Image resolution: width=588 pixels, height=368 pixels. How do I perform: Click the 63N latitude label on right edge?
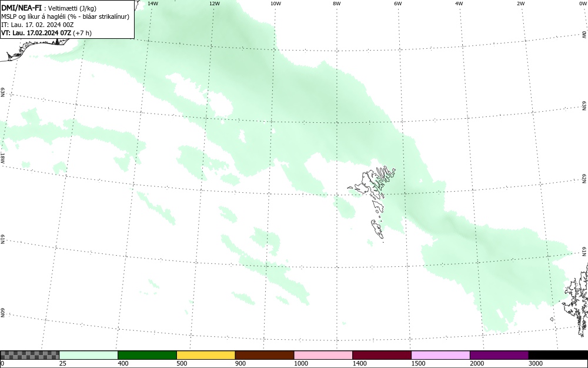pyautogui.click(x=584, y=106)
